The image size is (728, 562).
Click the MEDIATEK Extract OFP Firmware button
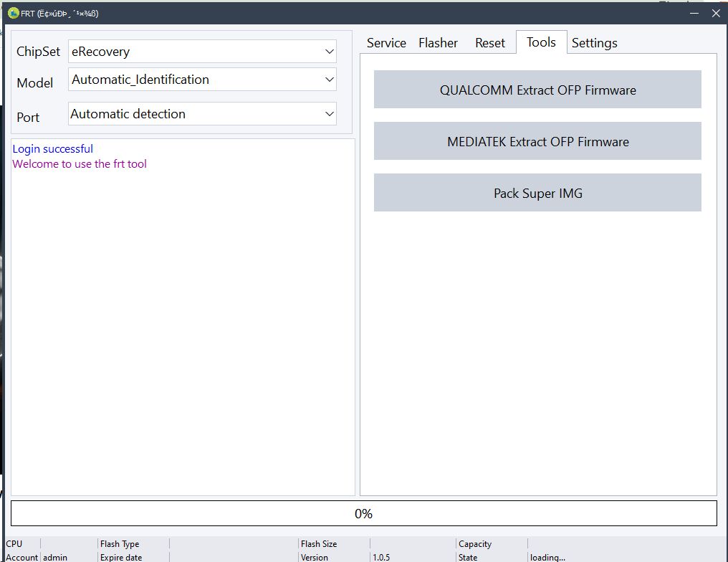click(x=537, y=140)
